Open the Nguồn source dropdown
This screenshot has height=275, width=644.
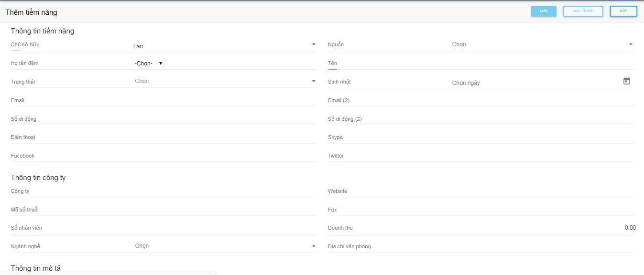tap(542, 45)
